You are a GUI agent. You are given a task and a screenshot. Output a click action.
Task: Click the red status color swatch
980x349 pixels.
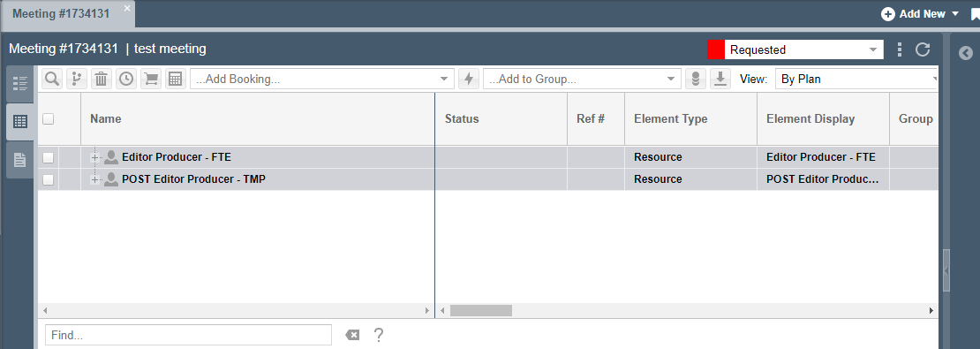pos(716,49)
